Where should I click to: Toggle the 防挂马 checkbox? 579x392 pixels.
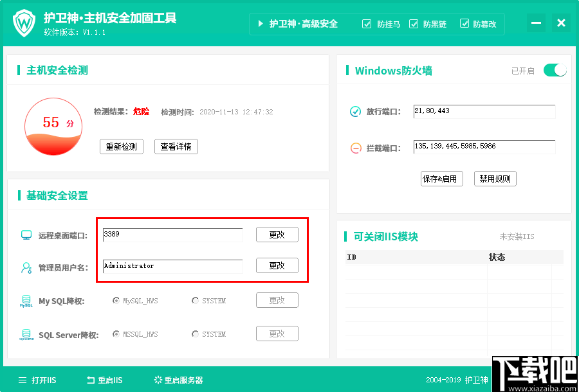pos(367,24)
